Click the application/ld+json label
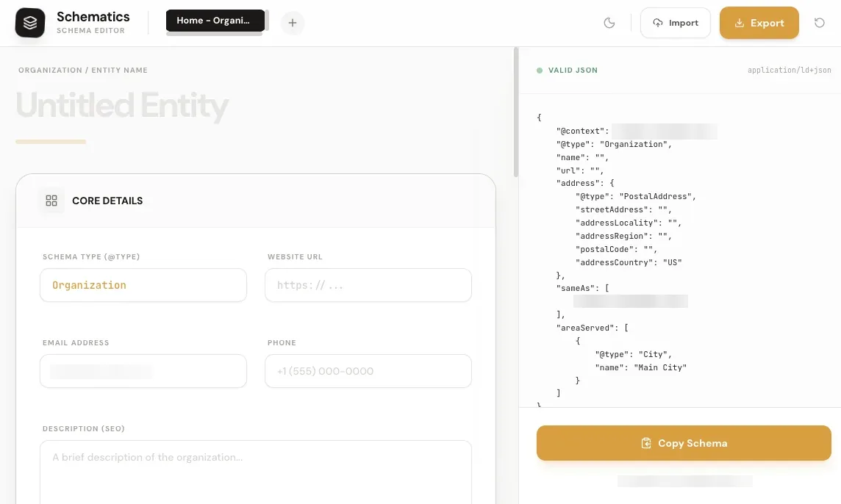 (x=789, y=71)
